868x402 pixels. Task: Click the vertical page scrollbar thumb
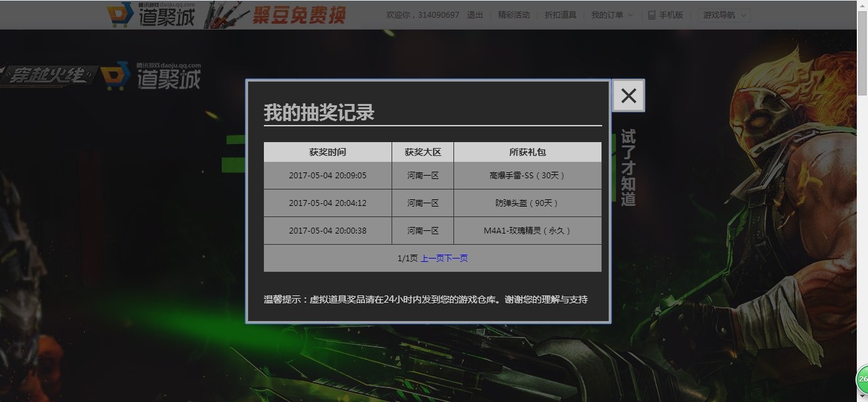tap(863, 54)
